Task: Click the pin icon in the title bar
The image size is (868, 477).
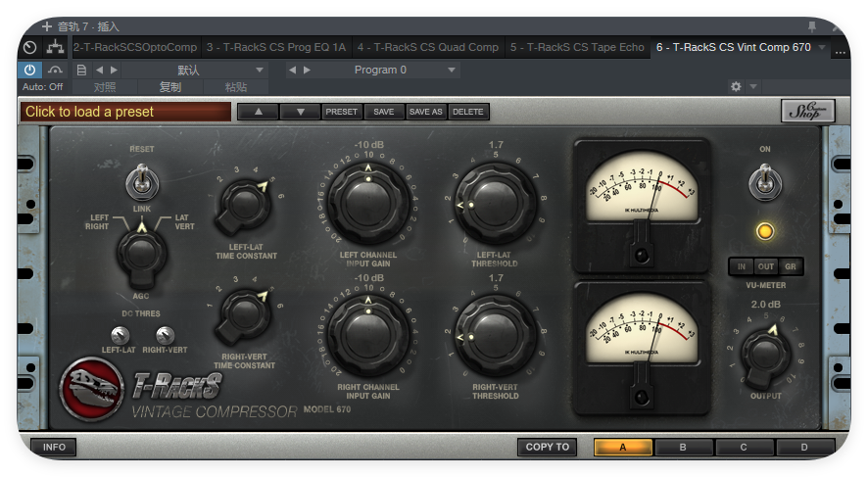Action: click(x=811, y=26)
